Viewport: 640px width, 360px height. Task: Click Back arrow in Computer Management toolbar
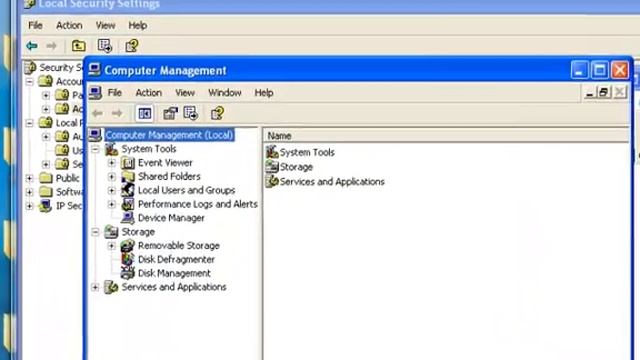coord(98,113)
